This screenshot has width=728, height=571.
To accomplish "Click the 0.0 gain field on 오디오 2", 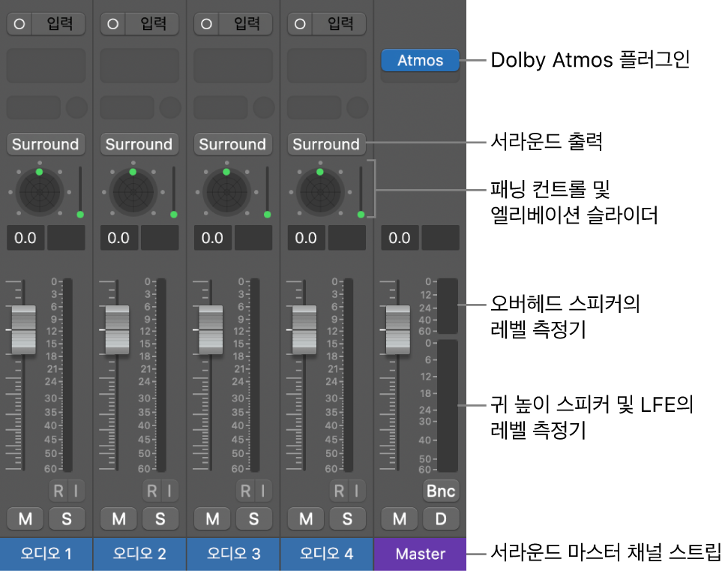I will click(119, 238).
